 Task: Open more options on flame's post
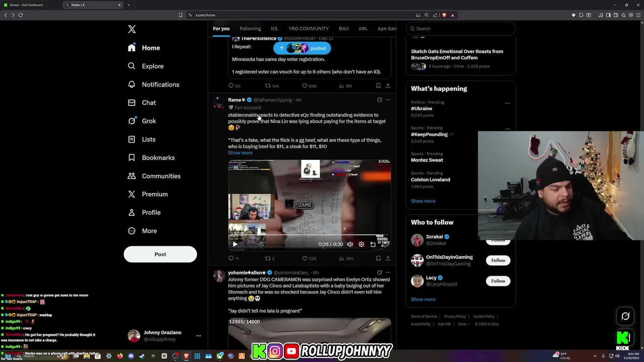(x=388, y=100)
